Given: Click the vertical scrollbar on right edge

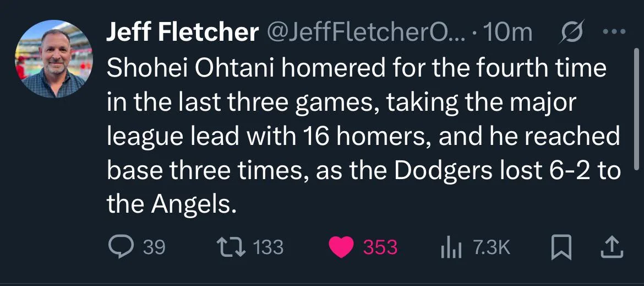Looking at the screenshot, I should click(637, 106).
